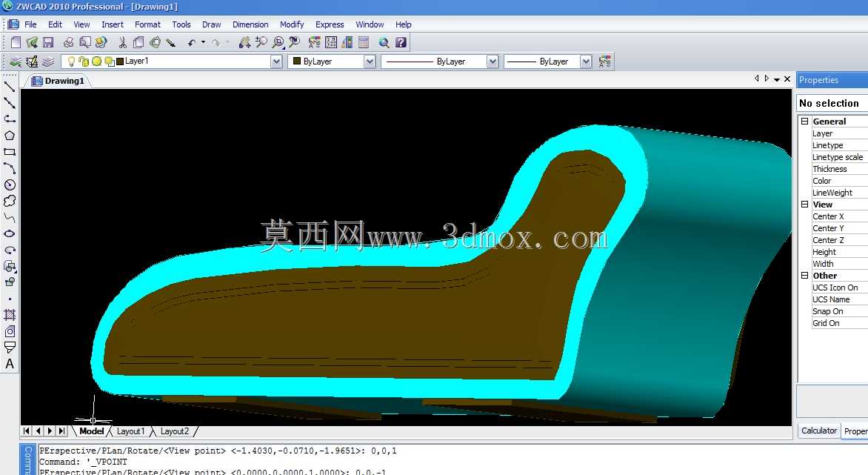The height and width of the screenshot is (475, 868).
Task: Open Print Preview
Action: (84, 43)
